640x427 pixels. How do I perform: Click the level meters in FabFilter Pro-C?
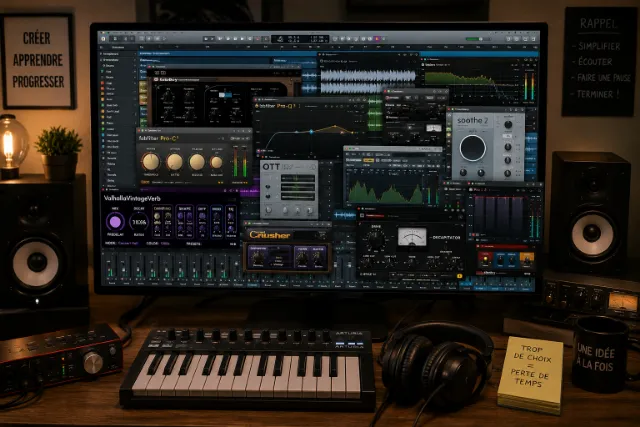[240, 162]
